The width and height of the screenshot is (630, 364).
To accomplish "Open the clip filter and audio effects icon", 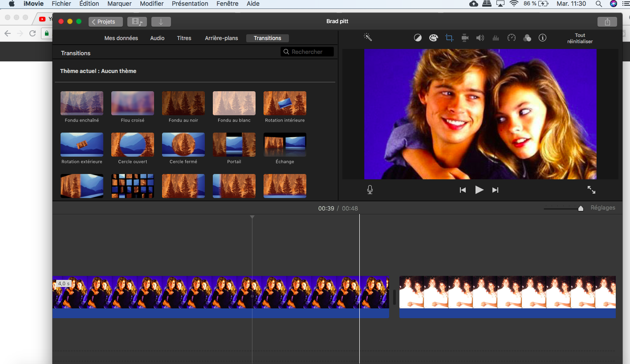I will point(527,38).
